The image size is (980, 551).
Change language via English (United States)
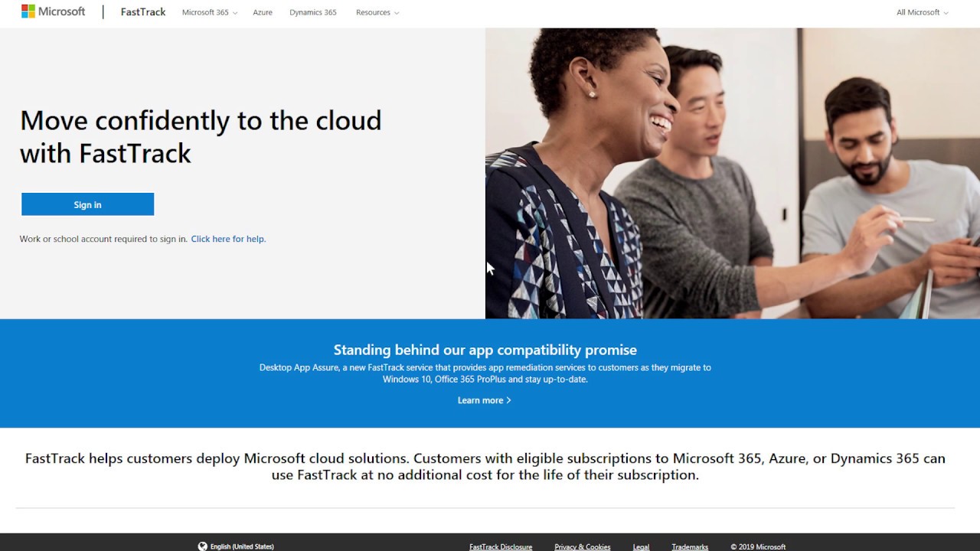coord(242,546)
